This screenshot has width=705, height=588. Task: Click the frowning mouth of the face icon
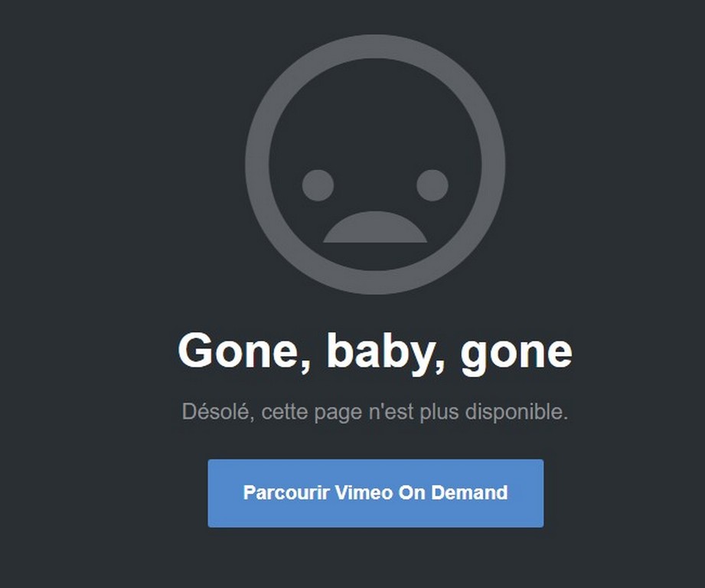[375, 227]
